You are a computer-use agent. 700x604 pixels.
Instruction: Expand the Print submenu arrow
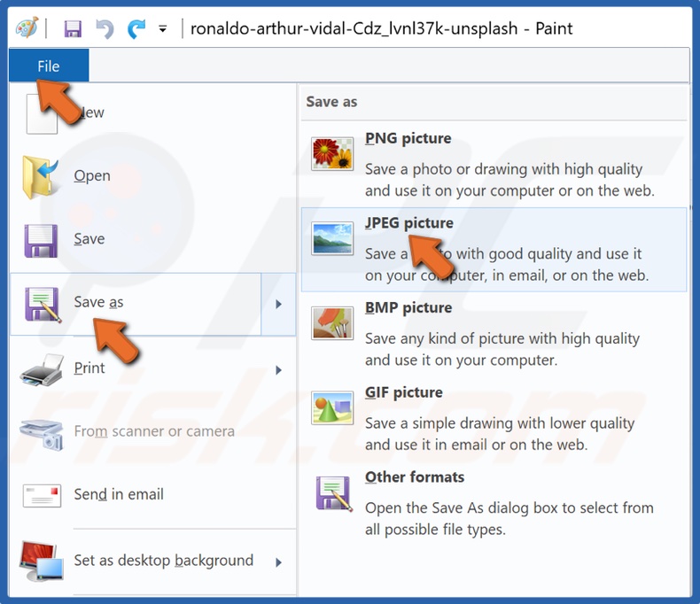click(278, 370)
